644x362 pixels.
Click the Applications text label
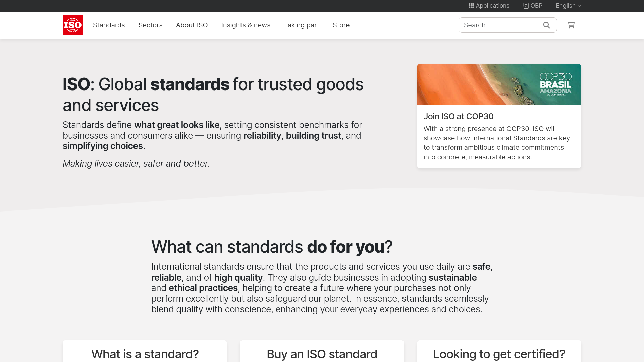tap(493, 6)
